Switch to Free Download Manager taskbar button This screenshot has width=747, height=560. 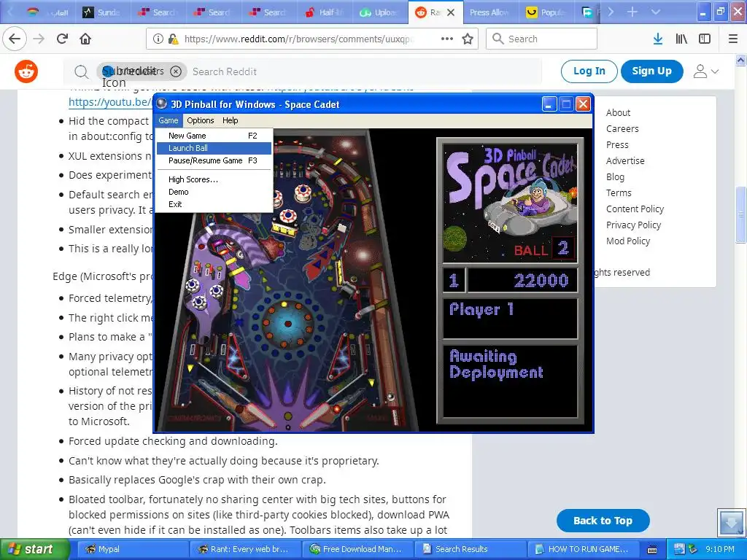pos(358,549)
